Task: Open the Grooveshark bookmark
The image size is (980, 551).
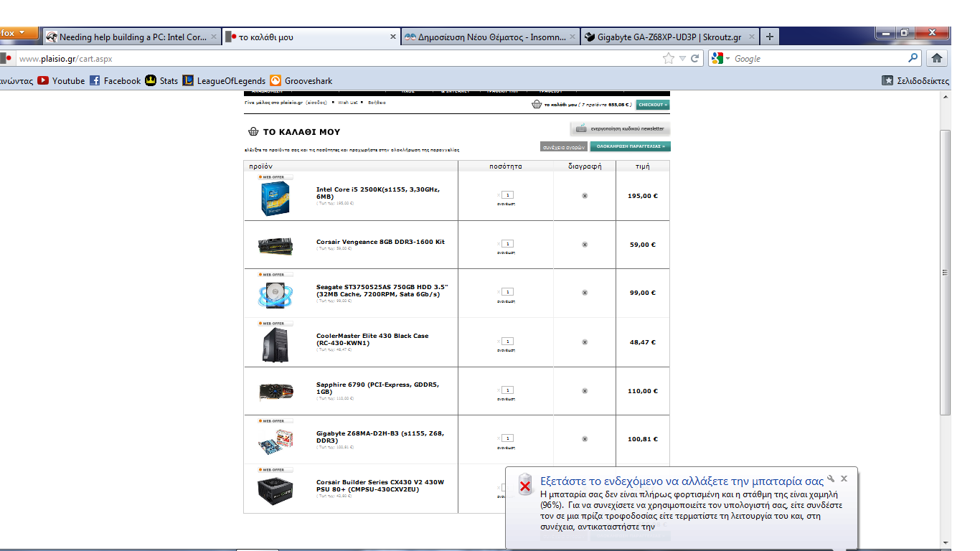Action: tap(301, 81)
